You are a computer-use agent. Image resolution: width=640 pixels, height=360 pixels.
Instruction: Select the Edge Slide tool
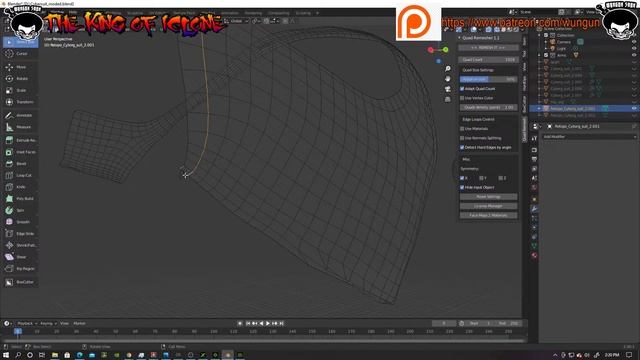[20, 233]
